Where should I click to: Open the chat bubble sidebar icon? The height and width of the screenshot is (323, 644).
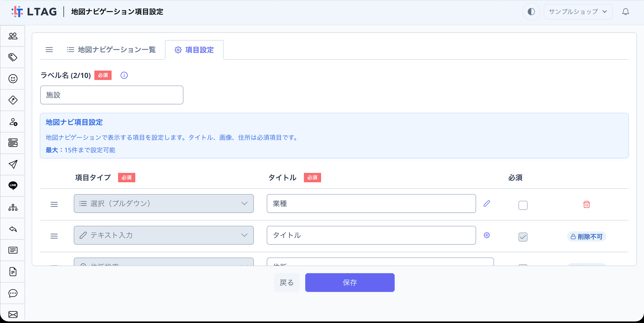coord(13,293)
